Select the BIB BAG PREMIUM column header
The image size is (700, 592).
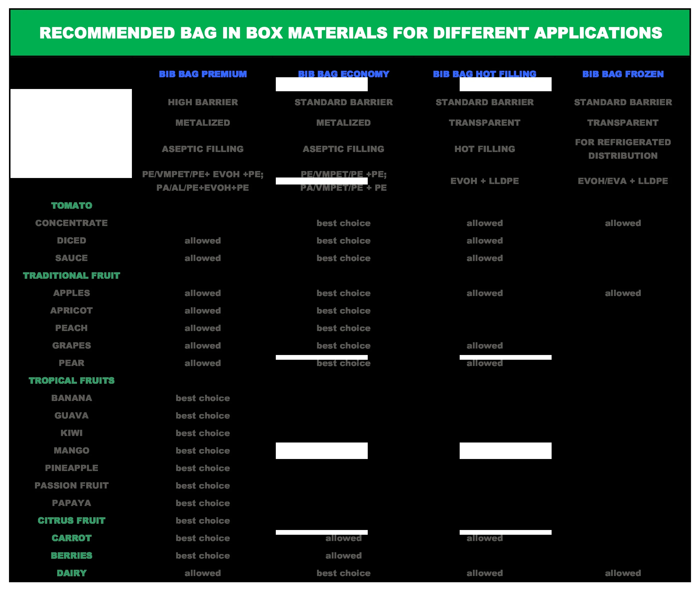click(203, 74)
